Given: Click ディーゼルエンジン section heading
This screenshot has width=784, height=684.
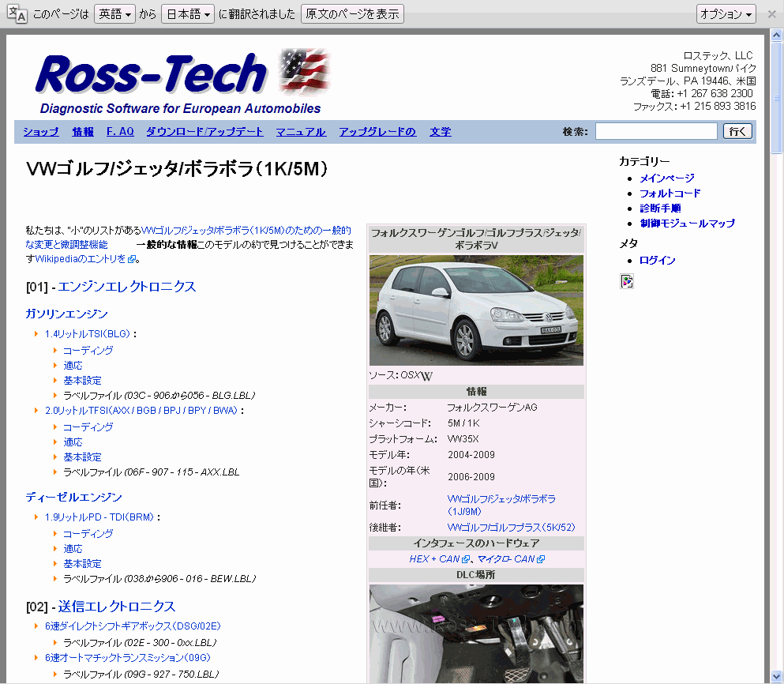Looking at the screenshot, I should pyautogui.click(x=74, y=498).
